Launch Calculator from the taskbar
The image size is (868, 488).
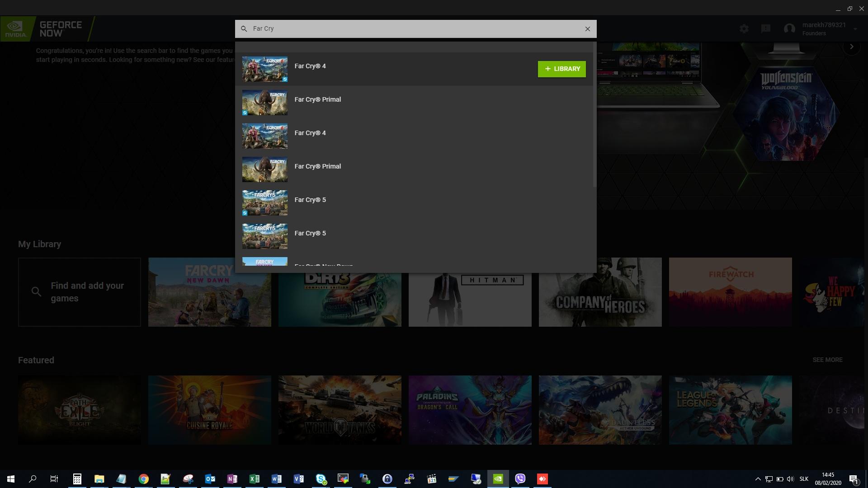pyautogui.click(x=77, y=479)
